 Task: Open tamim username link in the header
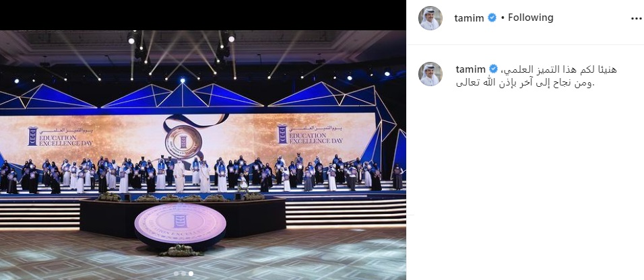tap(469, 18)
